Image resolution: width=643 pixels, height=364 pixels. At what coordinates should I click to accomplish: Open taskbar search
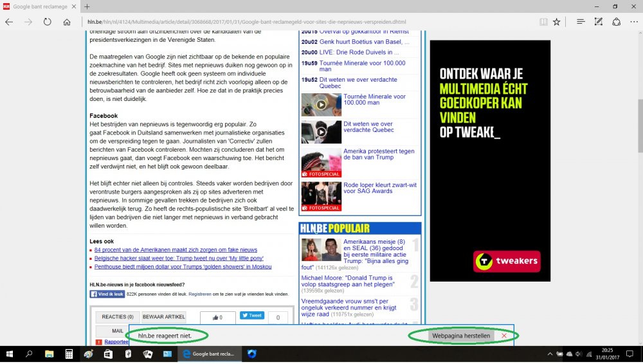(29, 354)
